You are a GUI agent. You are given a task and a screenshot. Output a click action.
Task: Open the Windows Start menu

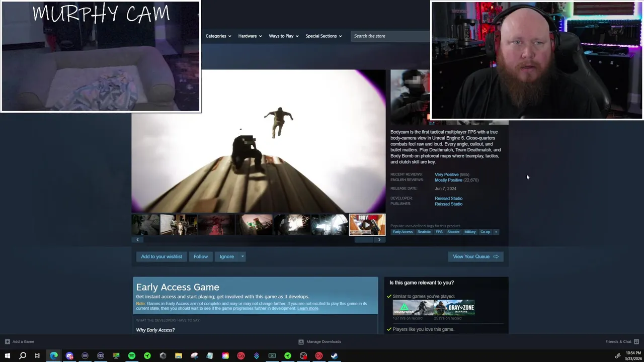click(7, 356)
